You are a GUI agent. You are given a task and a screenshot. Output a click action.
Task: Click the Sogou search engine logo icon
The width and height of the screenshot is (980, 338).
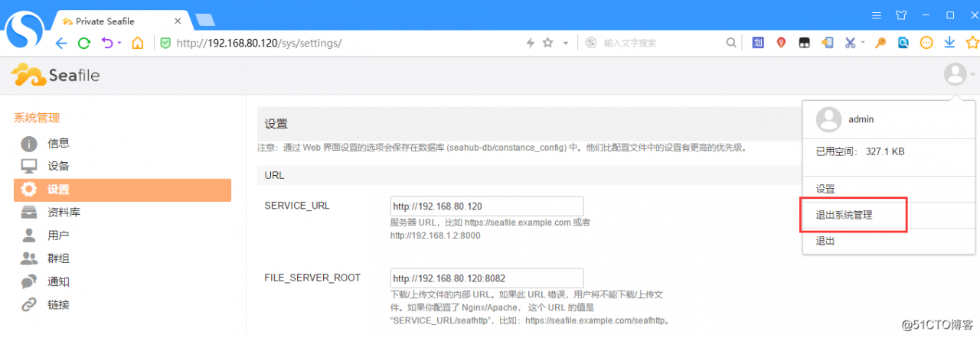(x=591, y=43)
